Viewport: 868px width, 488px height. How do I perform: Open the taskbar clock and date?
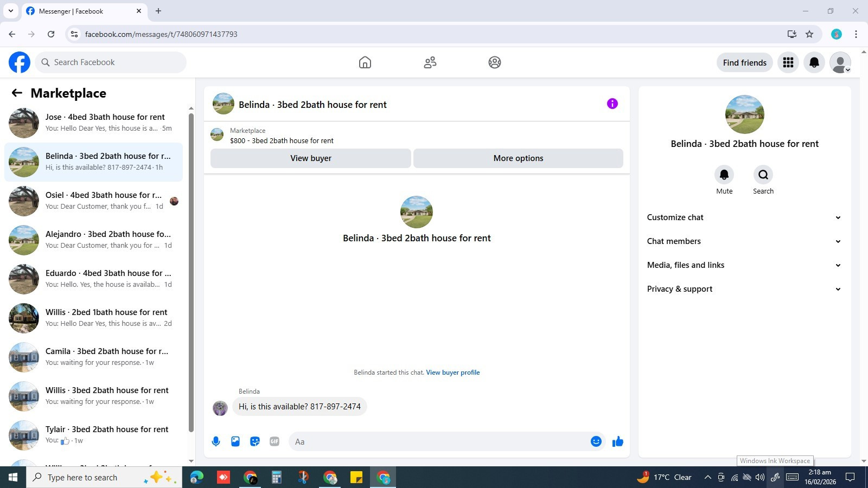point(820,477)
